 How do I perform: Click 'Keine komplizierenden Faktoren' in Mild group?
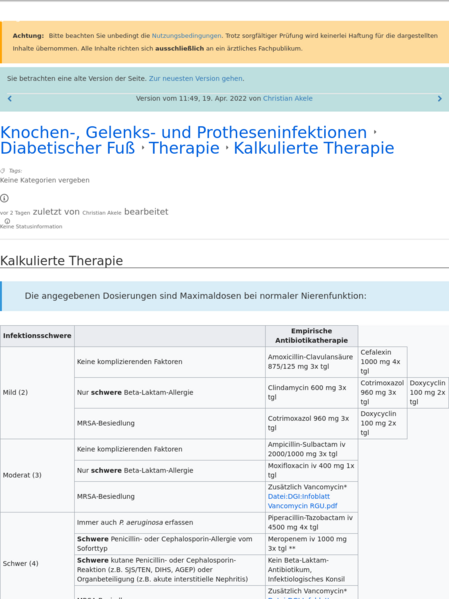(170, 362)
